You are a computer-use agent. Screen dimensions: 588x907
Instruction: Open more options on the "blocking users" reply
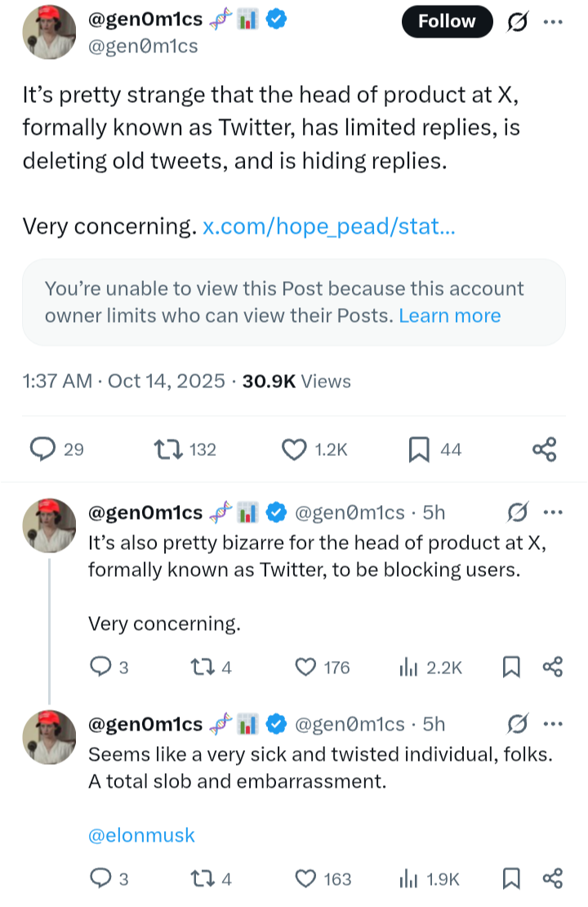point(553,512)
